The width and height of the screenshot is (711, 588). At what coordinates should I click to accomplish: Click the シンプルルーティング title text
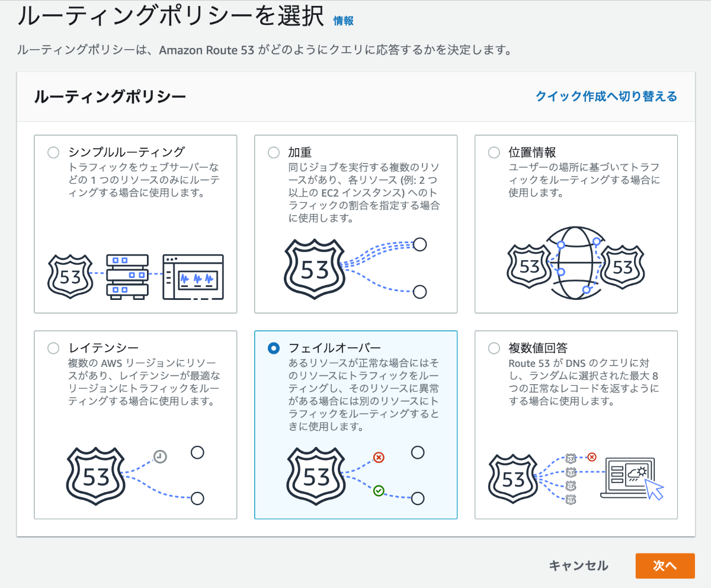point(127,152)
